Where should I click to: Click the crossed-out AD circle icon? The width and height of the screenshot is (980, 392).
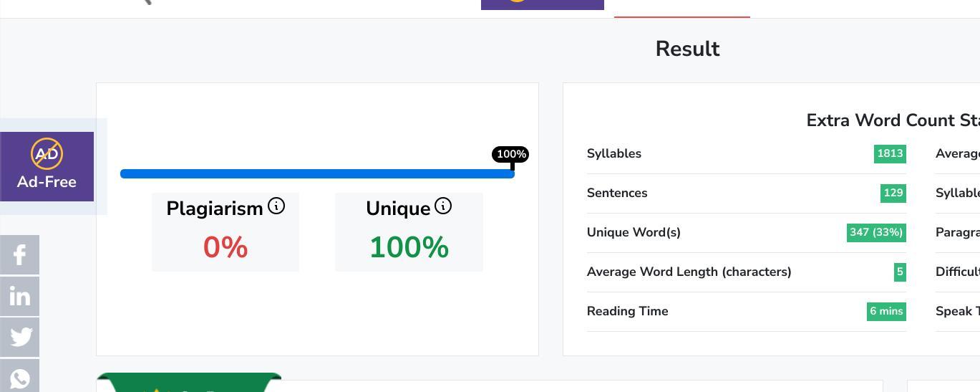click(47, 153)
